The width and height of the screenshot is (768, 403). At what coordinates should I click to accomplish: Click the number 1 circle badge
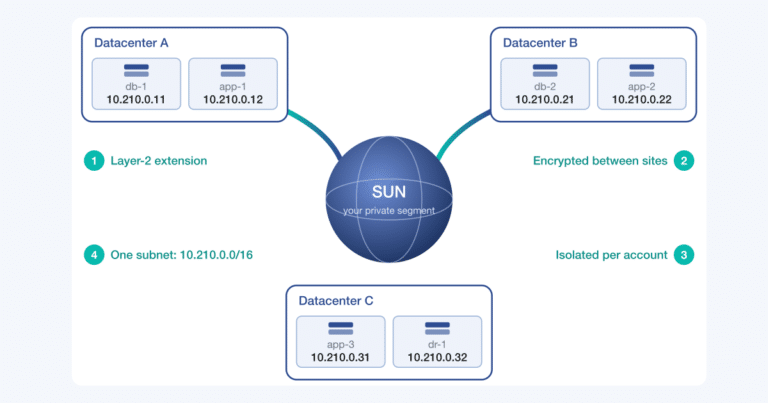click(x=94, y=161)
